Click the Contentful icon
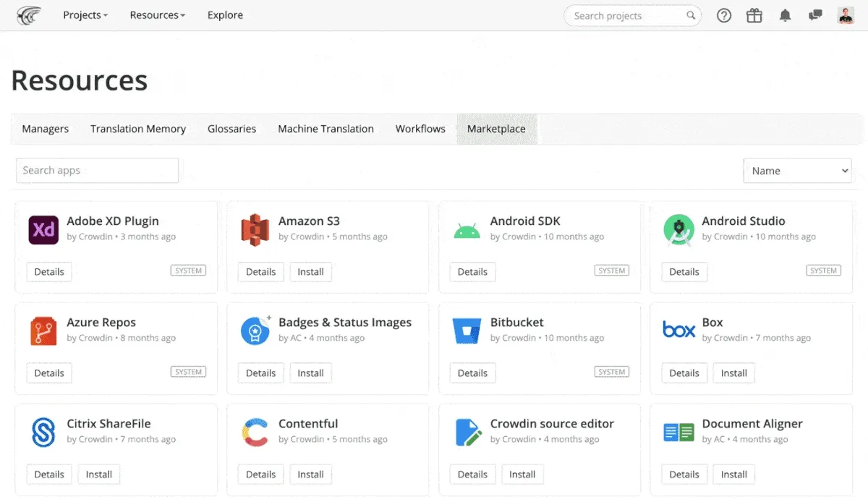The width and height of the screenshot is (868, 502). click(255, 433)
